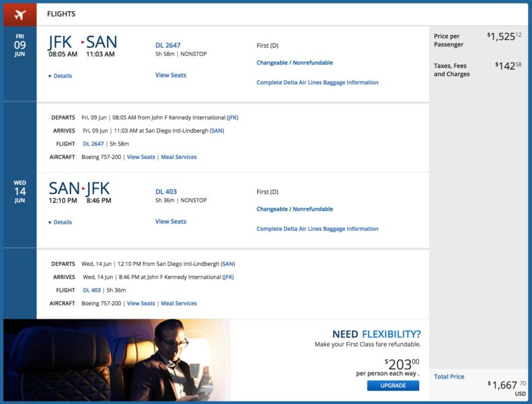Select View Seats below DL 2647 nonstop summary
The height and width of the screenshot is (404, 532).
click(x=171, y=75)
